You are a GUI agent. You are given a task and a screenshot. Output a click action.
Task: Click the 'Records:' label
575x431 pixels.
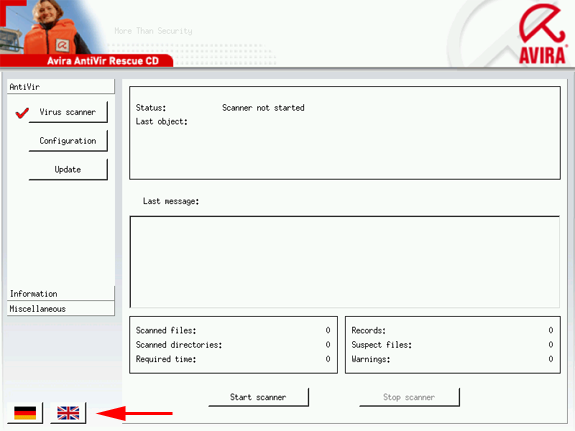(x=369, y=330)
